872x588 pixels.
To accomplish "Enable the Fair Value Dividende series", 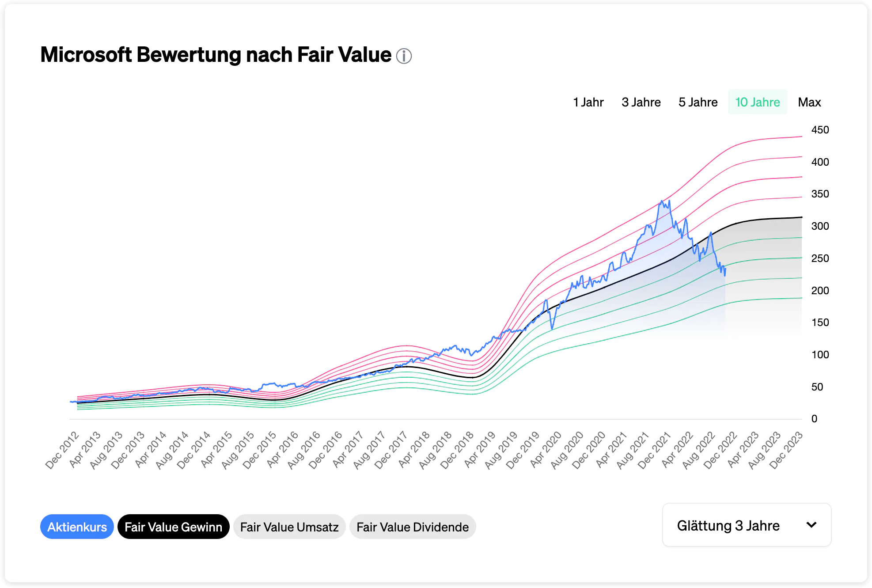I will tap(413, 527).
